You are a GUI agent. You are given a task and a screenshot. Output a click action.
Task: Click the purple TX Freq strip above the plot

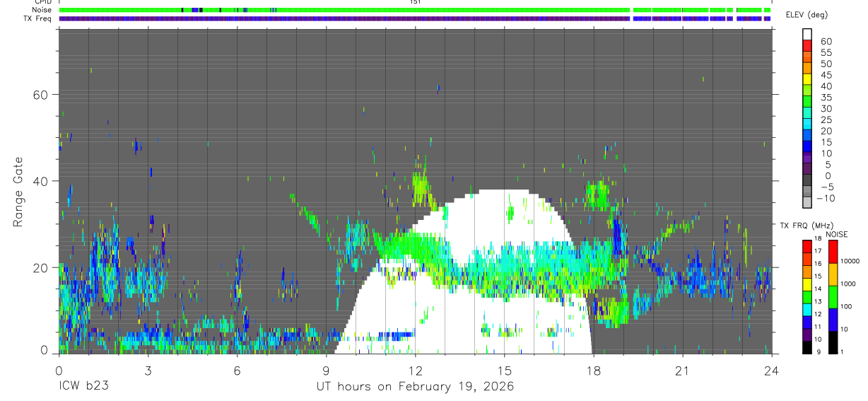coord(415,18)
